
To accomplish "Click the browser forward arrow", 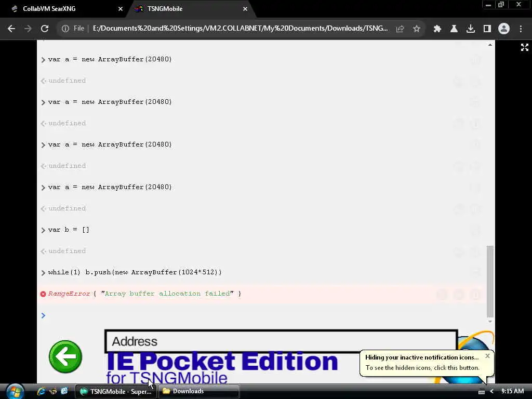I will click(28, 29).
